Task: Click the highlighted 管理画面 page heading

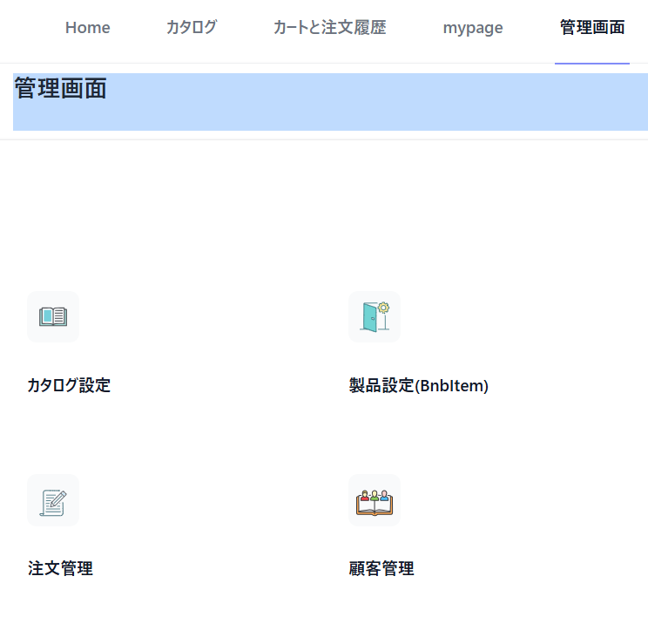Action: coord(60,88)
